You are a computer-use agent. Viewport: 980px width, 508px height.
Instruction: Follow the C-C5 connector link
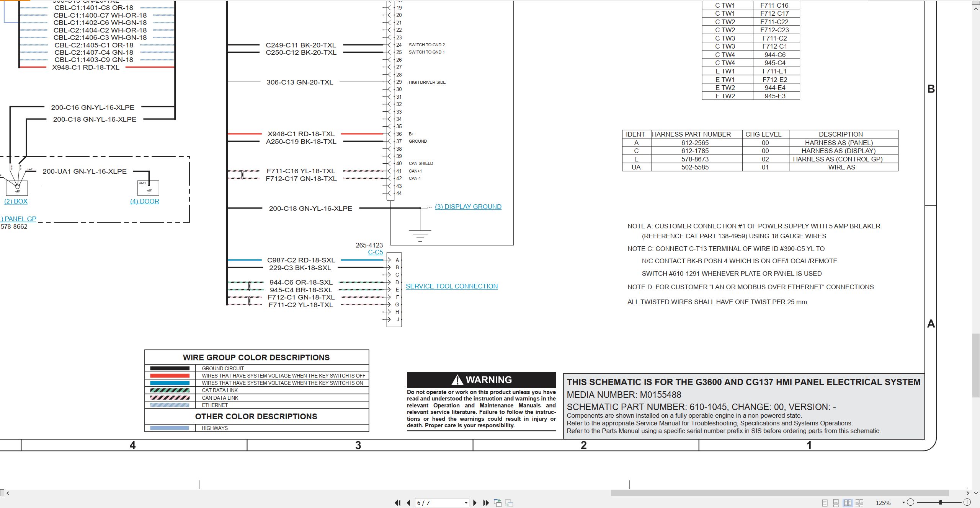coord(375,252)
